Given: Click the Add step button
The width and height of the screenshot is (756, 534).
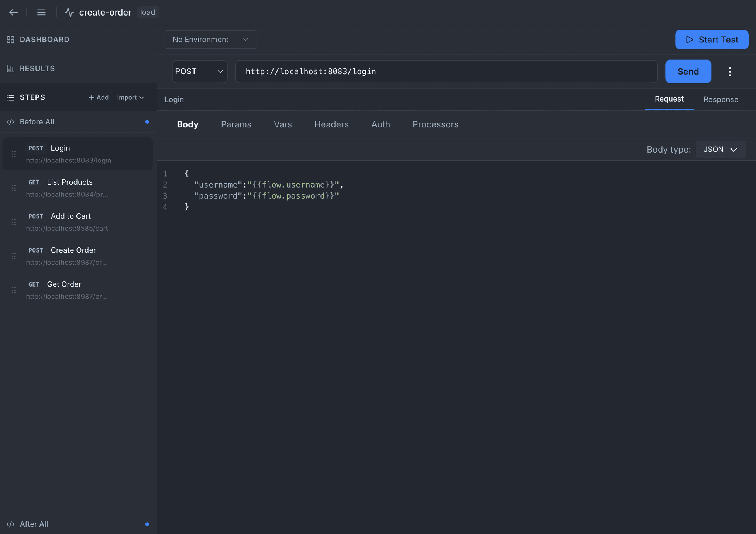Looking at the screenshot, I should [x=99, y=97].
